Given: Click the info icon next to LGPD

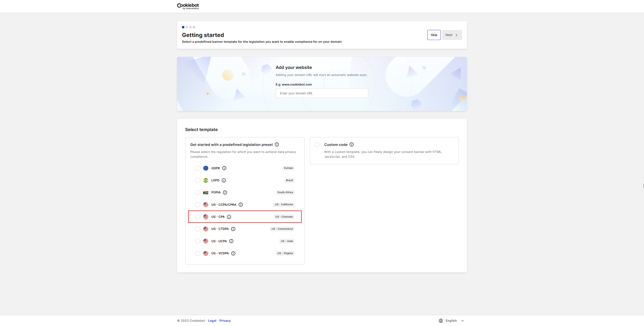Looking at the screenshot, I should coord(224,180).
